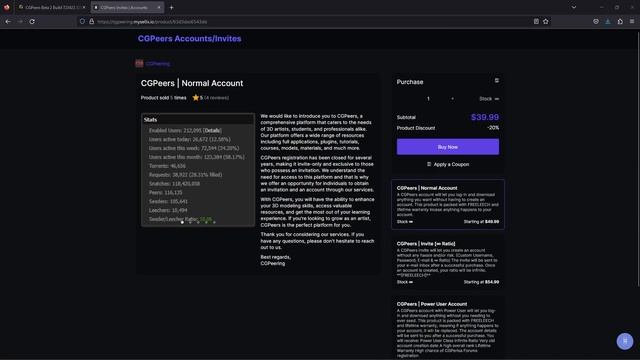This screenshot has height=360, width=640.
Task: Click the purple chat bubble button
Action: click(624, 341)
